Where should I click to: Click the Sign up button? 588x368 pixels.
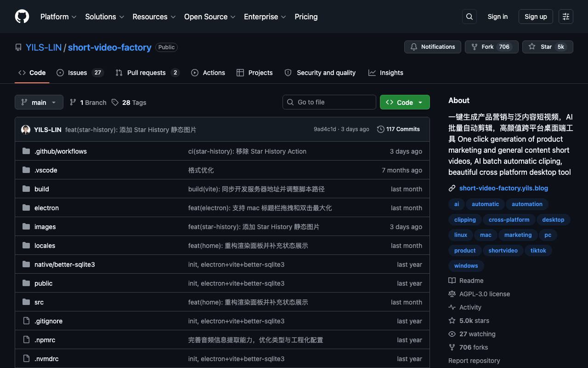[536, 17]
